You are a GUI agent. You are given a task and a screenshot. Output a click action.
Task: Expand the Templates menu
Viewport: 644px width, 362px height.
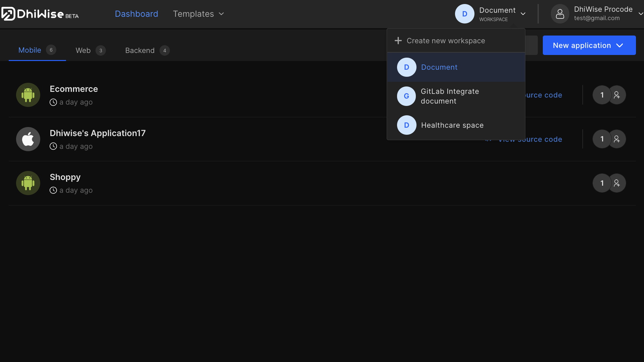(x=198, y=14)
